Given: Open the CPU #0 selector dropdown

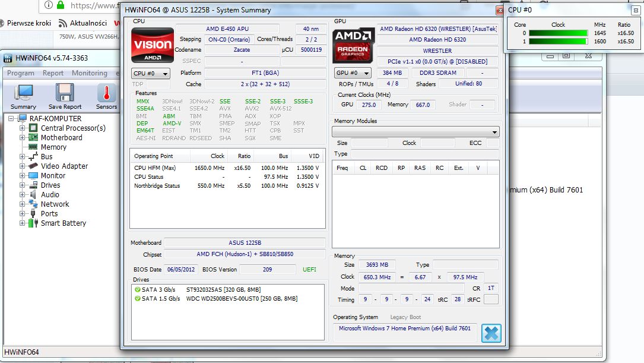Looking at the screenshot, I should tap(151, 73).
